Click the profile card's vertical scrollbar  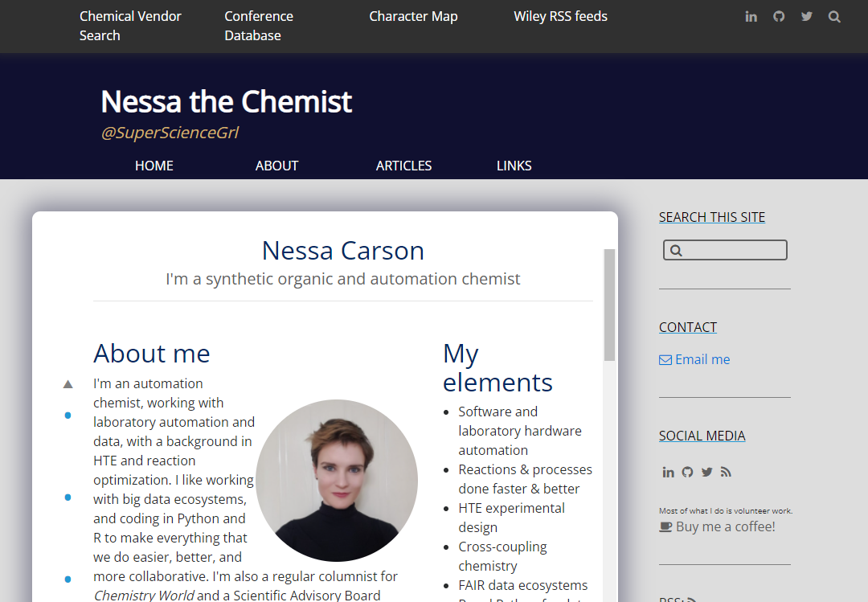click(609, 305)
